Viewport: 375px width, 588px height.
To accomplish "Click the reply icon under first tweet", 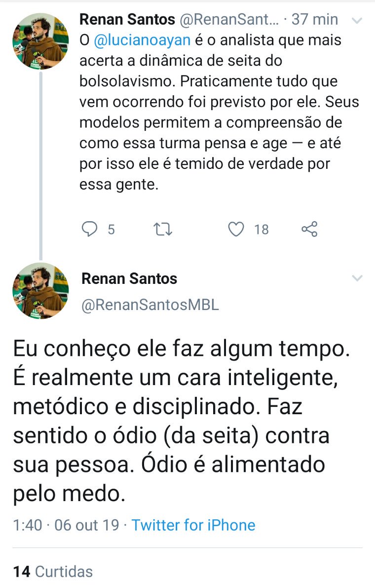I will [x=90, y=229].
